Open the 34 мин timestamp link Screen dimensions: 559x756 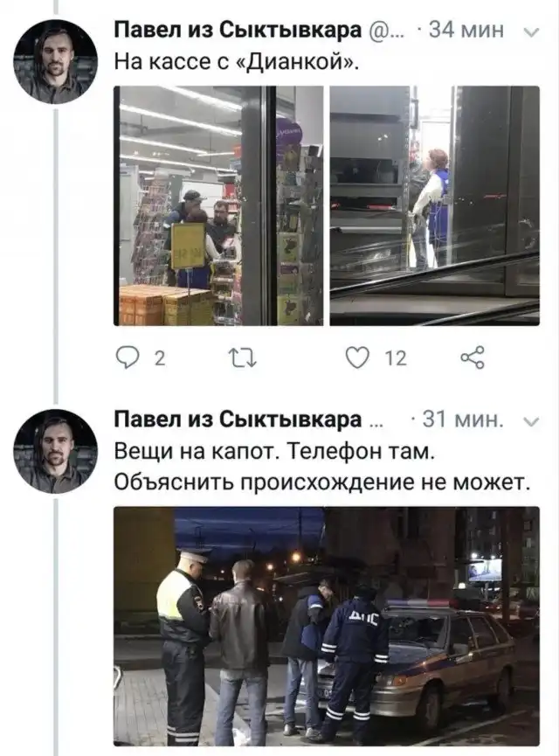(x=466, y=31)
